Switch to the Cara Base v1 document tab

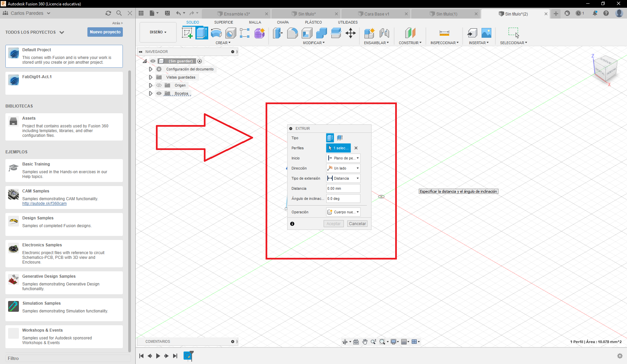[x=376, y=14]
